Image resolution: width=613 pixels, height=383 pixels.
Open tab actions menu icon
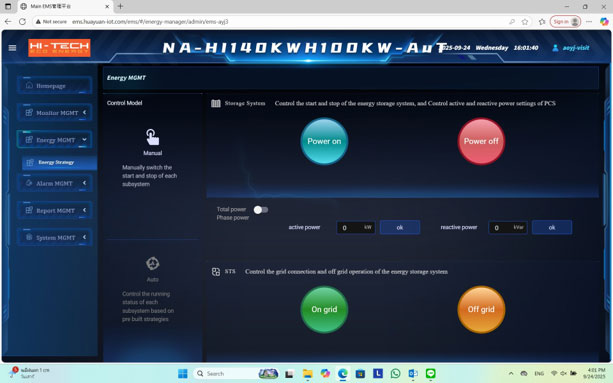point(8,6)
